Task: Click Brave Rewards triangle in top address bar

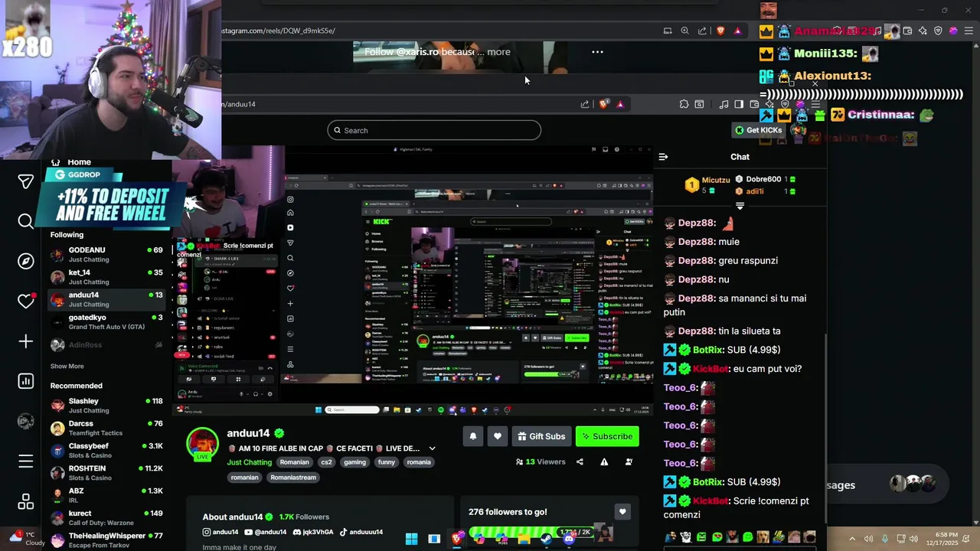Action: click(x=737, y=31)
